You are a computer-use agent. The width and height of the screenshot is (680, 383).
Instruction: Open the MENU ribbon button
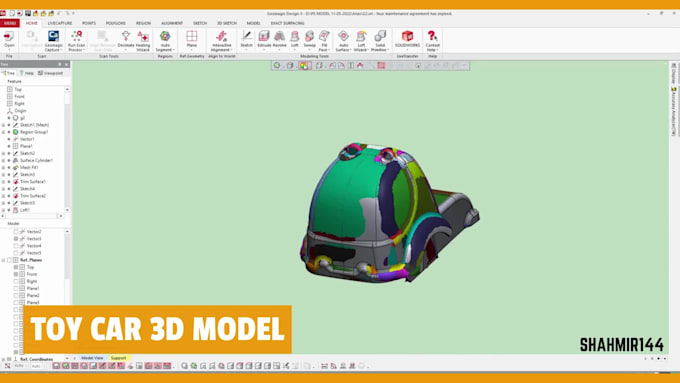tap(10, 23)
